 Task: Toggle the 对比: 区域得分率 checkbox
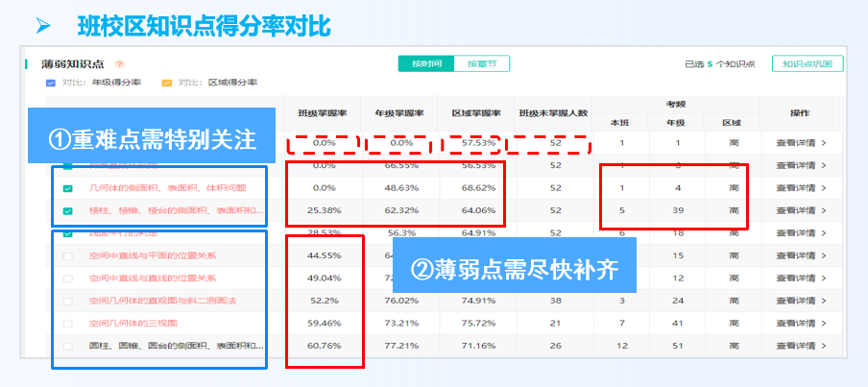click(167, 83)
